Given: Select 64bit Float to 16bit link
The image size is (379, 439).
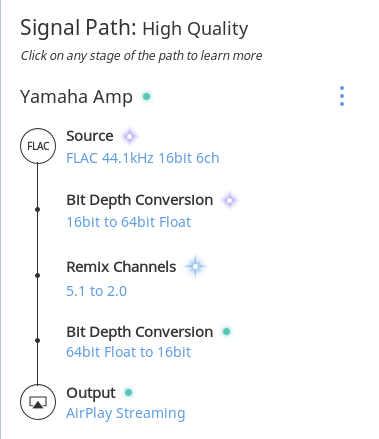Looking at the screenshot, I should 129,352.
